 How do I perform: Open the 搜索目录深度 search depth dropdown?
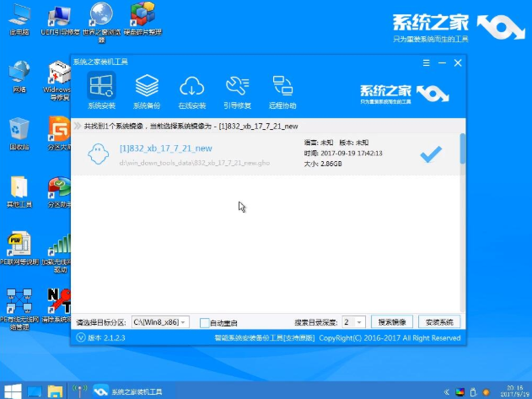click(360, 322)
